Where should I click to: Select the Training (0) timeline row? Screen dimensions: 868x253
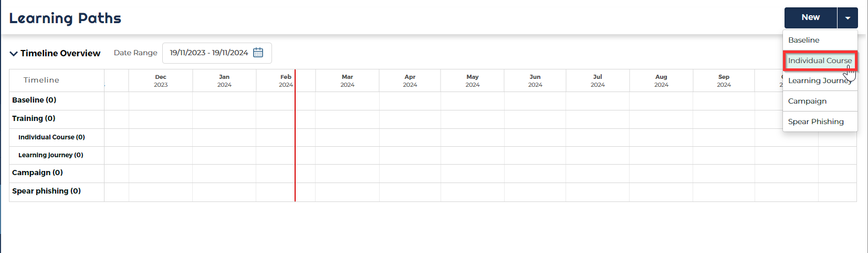click(34, 118)
